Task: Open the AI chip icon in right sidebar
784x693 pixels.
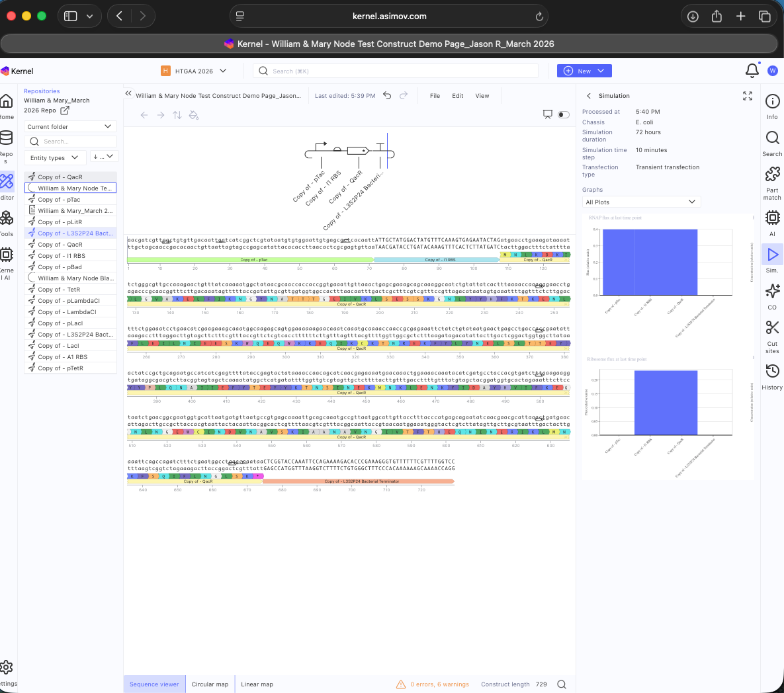Action: (x=772, y=218)
